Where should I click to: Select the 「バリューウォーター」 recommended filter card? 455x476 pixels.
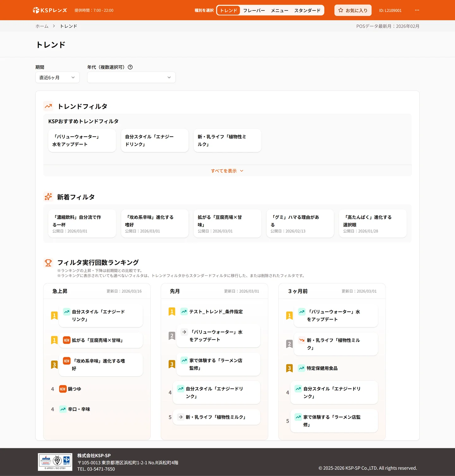click(x=82, y=140)
